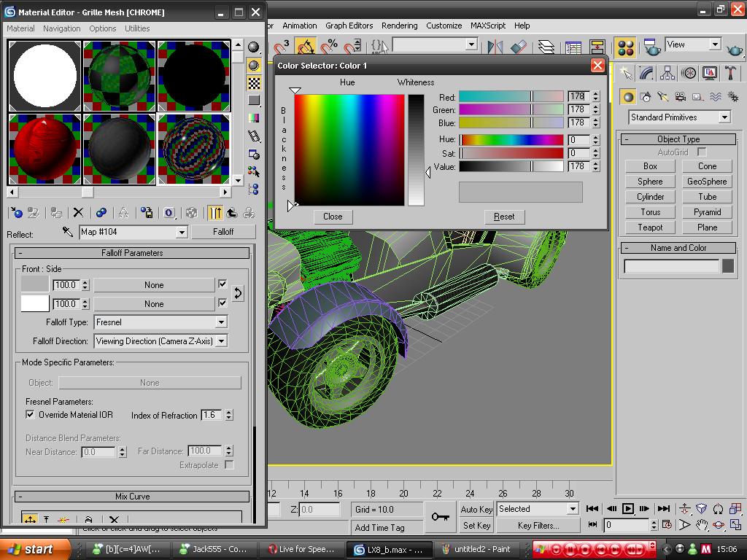Enable the AutoGrid checkbox

[x=702, y=152]
